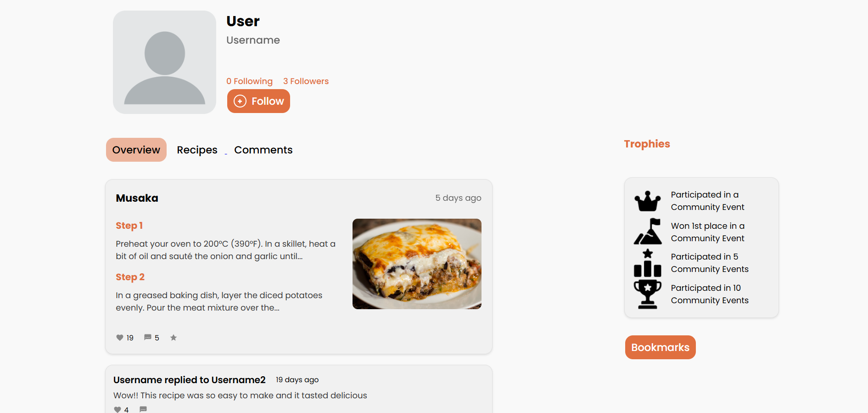Follow this user
Image resolution: width=868 pixels, height=413 pixels.
pyautogui.click(x=258, y=101)
